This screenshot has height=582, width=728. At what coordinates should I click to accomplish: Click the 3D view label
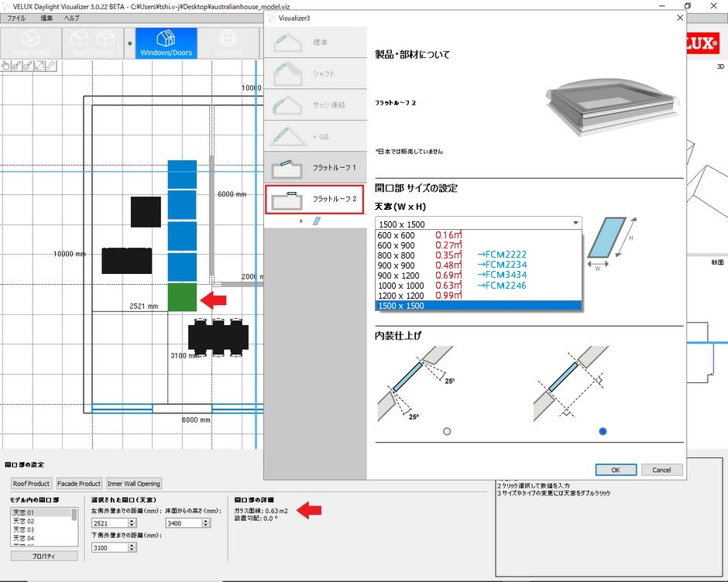(x=720, y=67)
